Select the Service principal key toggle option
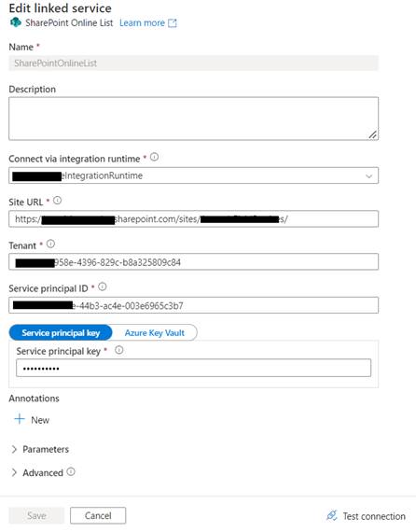This screenshot has height=532, width=416. click(61, 333)
